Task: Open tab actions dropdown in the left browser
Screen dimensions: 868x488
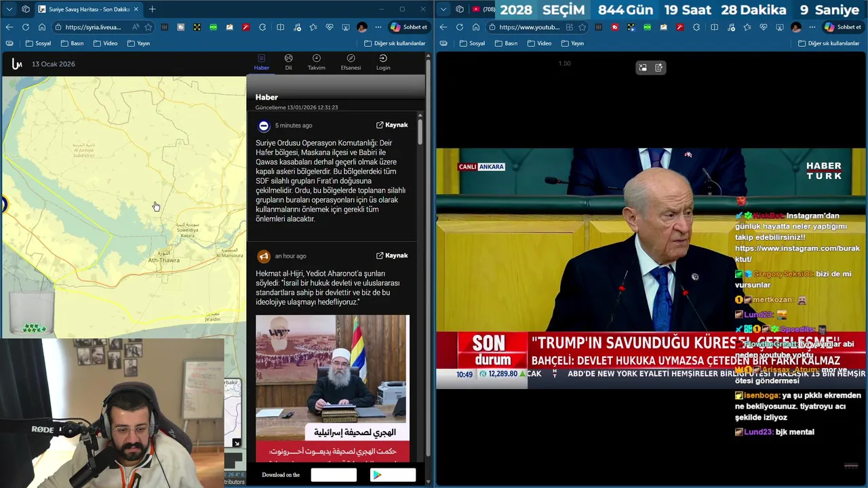Action: tap(9, 9)
